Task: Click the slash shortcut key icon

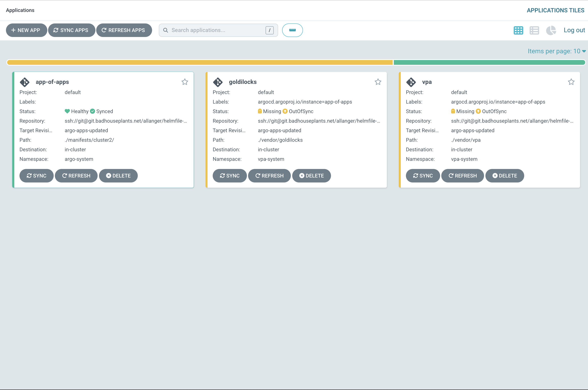Action: [x=270, y=30]
